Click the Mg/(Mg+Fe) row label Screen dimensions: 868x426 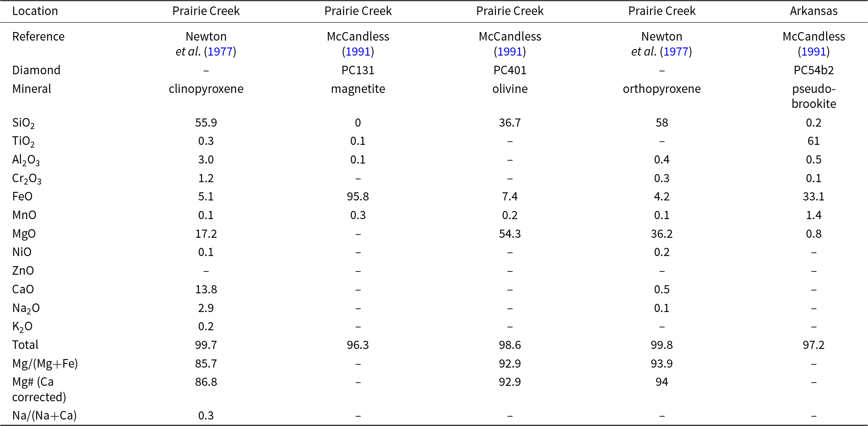[45, 364]
